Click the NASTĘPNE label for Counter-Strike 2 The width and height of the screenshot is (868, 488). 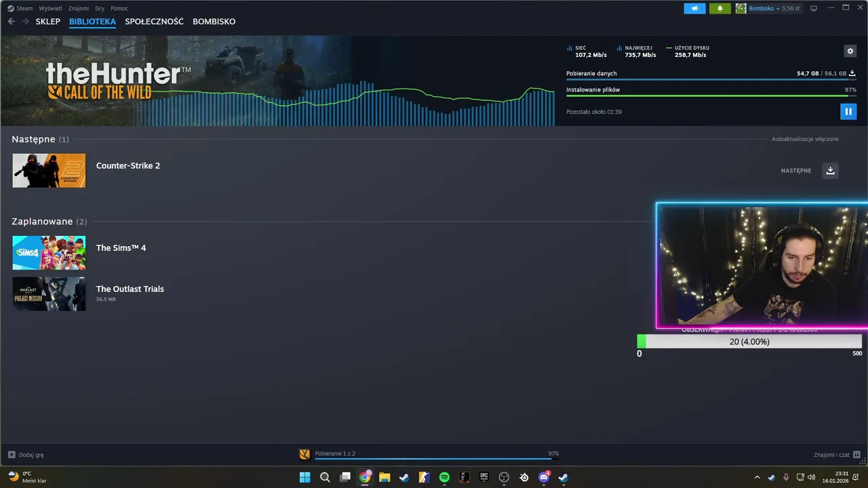796,171
